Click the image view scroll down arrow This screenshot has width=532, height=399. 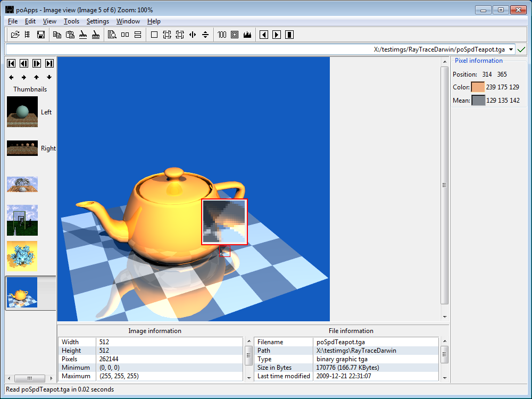point(444,317)
